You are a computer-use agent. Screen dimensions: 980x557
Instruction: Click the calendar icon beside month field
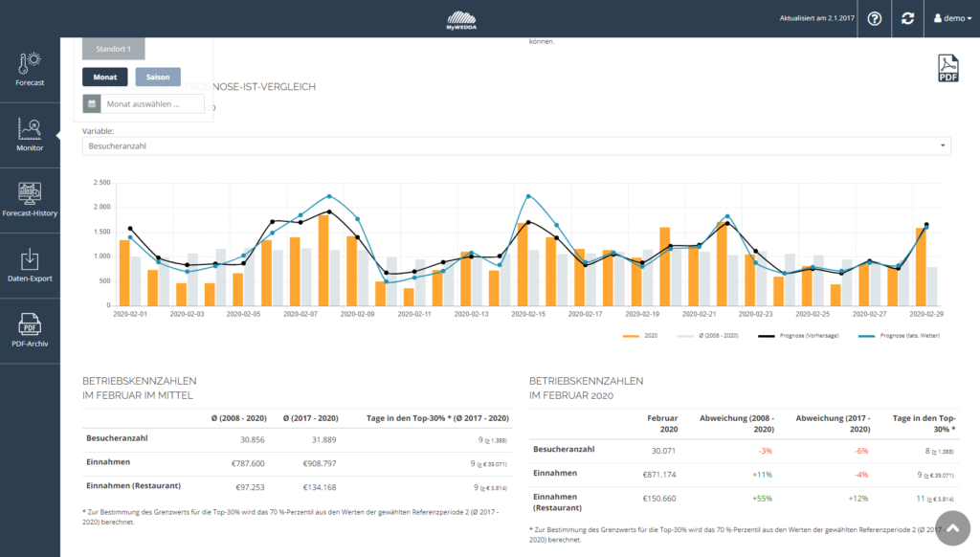click(x=92, y=103)
